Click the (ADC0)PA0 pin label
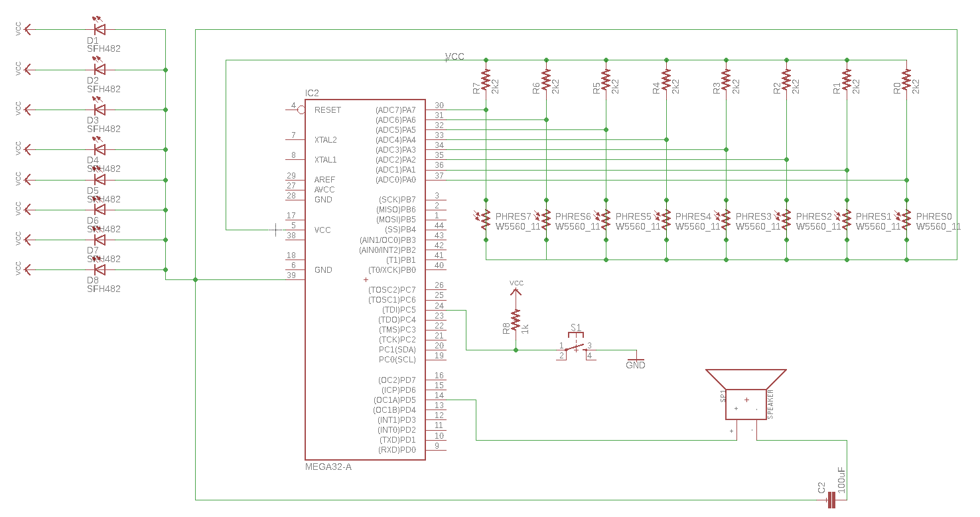 tap(395, 180)
